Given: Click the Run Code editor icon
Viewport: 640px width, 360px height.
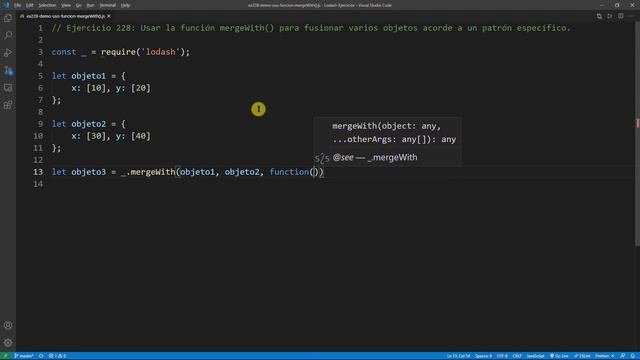Looking at the screenshot, I should tap(610, 16).
